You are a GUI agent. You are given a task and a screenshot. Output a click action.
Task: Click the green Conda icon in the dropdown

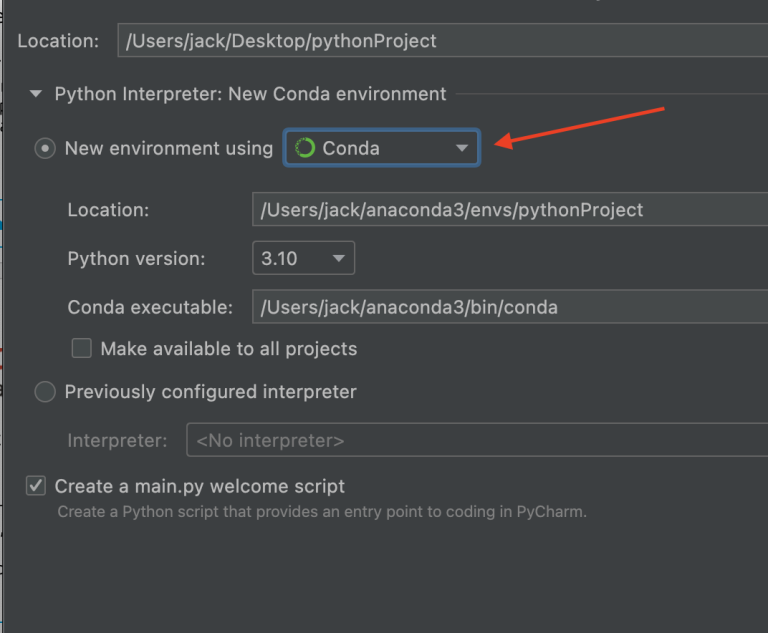305,148
